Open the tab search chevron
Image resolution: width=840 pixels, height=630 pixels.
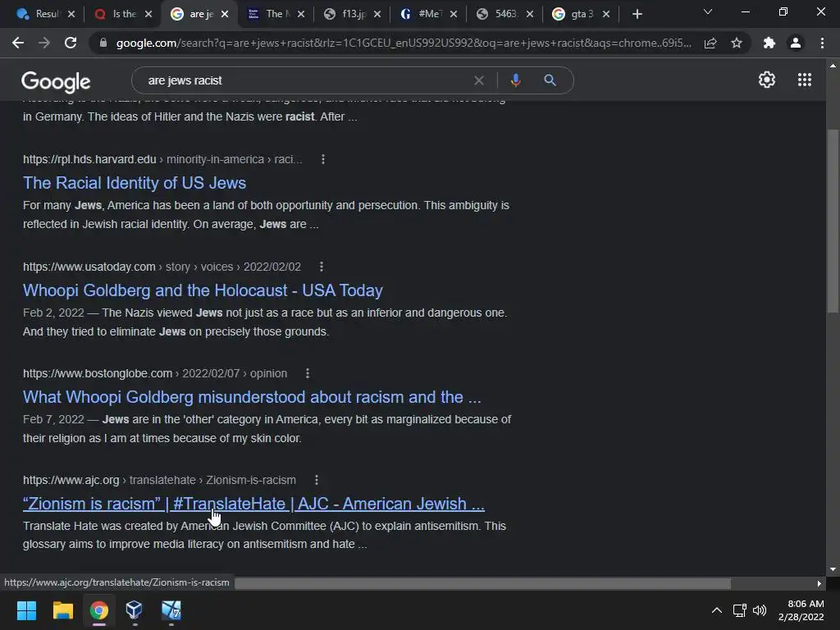[x=708, y=11]
